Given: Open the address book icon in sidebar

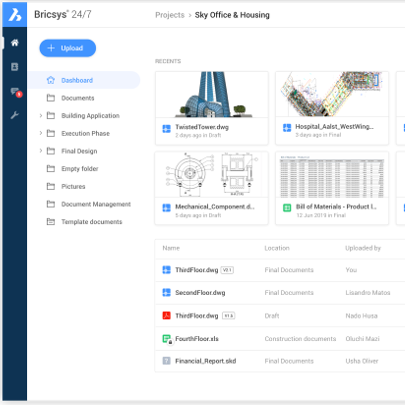Looking at the screenshot, I should point(15,67).
